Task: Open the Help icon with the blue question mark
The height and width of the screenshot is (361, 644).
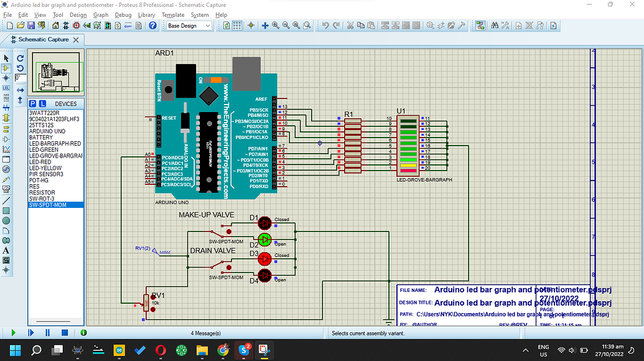Action: click(x=153, y=26)
